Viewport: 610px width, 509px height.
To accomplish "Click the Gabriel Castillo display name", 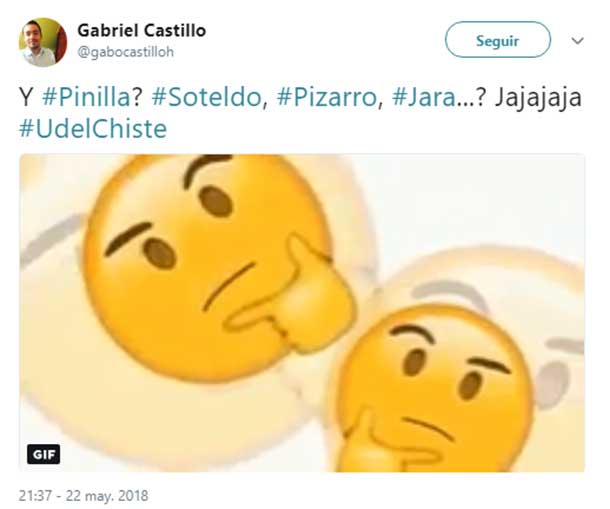I will pyautogui.click(x=142, y=30).
